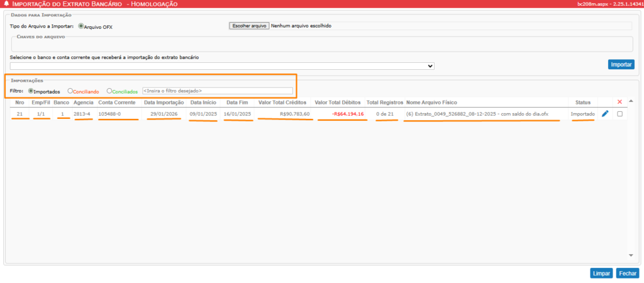Click the Limpar button

(601, 274)
